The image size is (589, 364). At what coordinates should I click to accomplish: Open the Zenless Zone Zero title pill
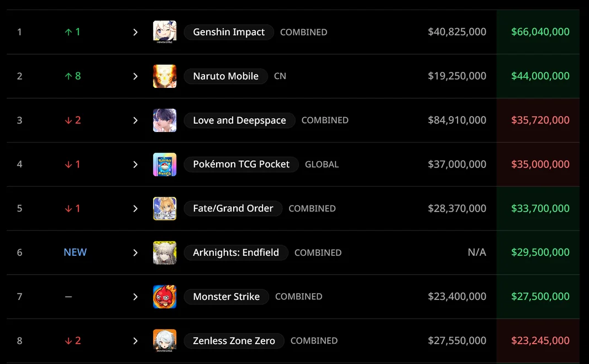234,341
